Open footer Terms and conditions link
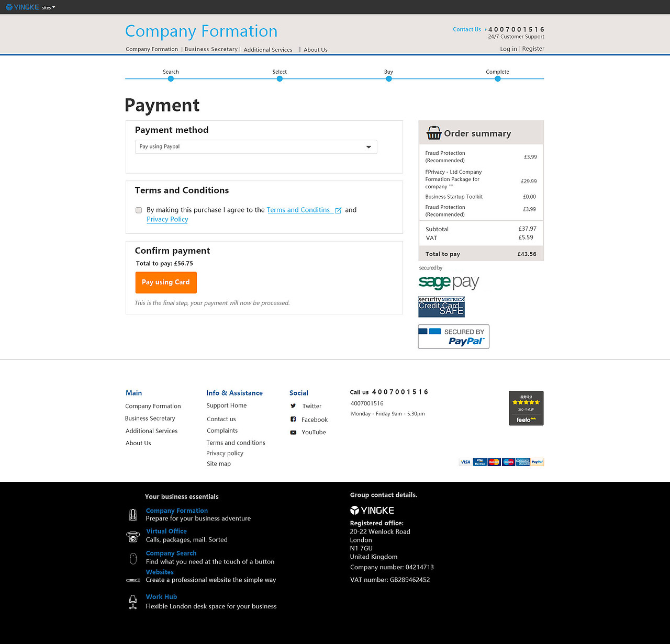This screenshot has height=644, width=670. [x=236, y=443]
